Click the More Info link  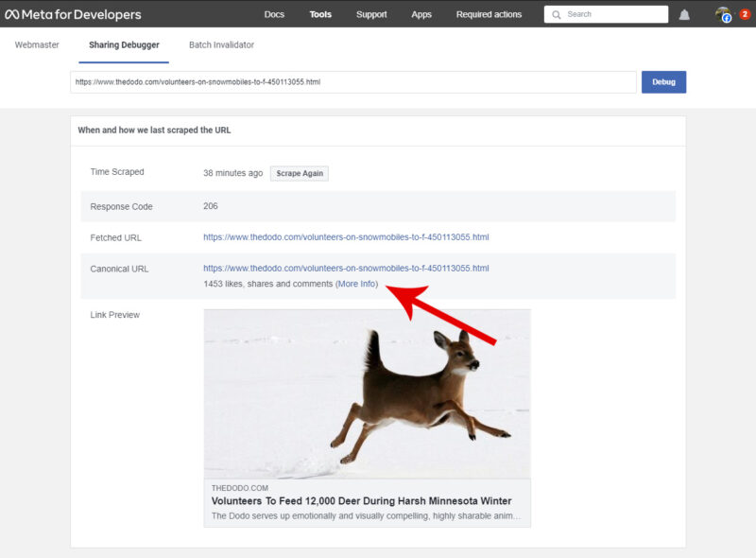pyautogui.click(x=357, y=283)
